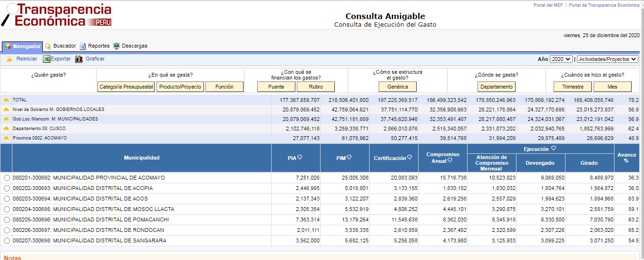Click the Ejecución header info bubble
644x260 pixels.
(553, 149)
